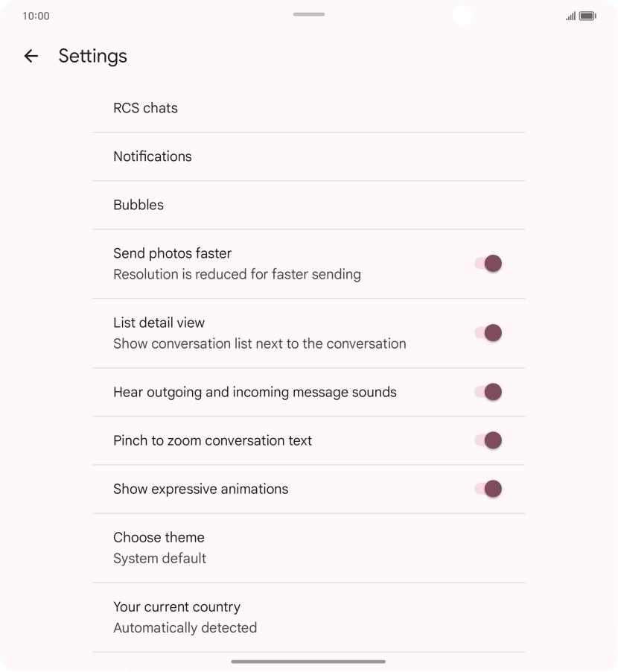Tap the top drag handle pill
The image size is (618, 672).
[x=308, y=14]
